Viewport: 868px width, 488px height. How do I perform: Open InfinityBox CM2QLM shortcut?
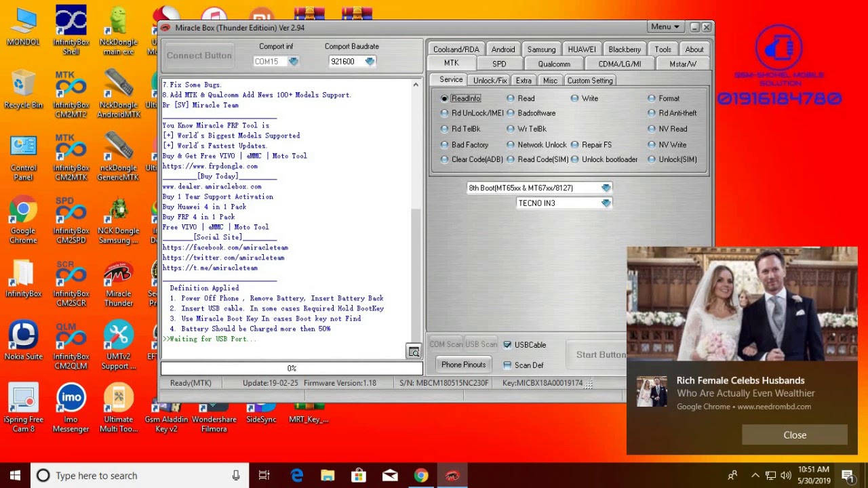71,346
